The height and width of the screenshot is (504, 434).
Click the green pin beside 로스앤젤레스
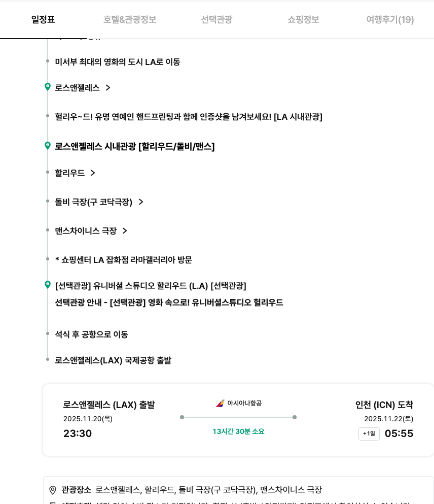[x=48, y=87]
